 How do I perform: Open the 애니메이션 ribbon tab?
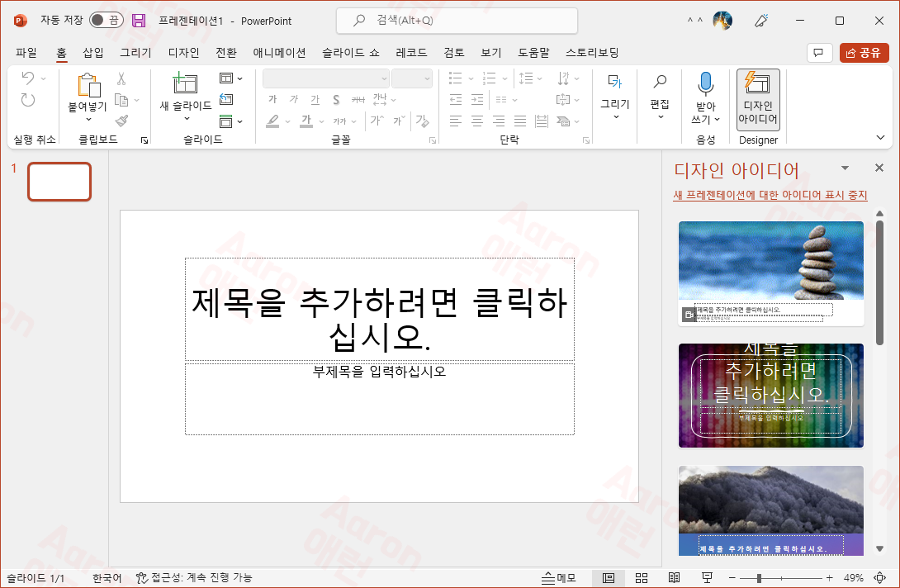tap(280, 53)
